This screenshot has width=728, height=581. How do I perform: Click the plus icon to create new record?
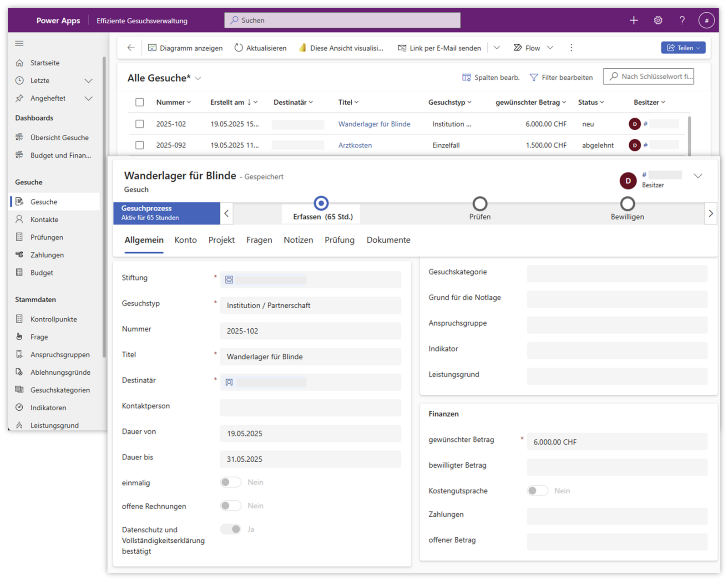(x=633, y=20)
